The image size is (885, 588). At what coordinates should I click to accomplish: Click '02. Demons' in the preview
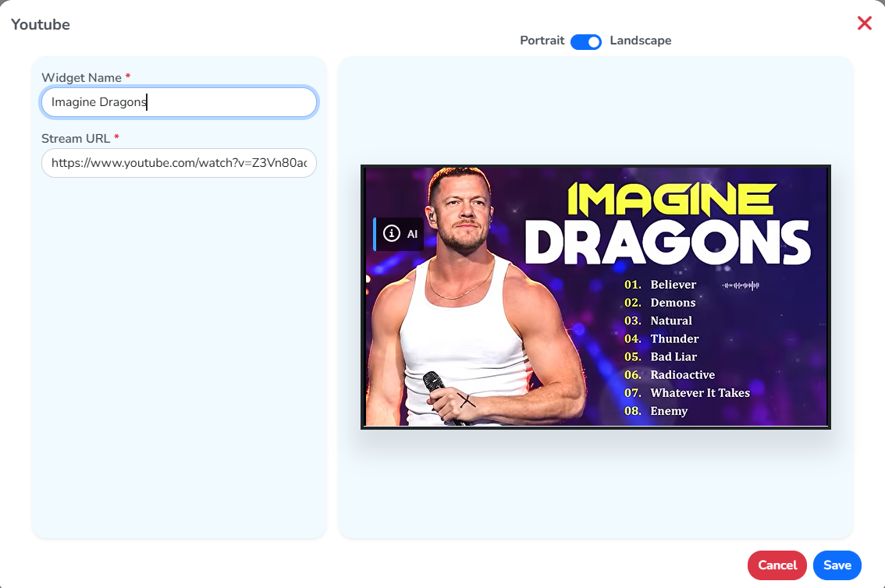click(x=659, y=303)
